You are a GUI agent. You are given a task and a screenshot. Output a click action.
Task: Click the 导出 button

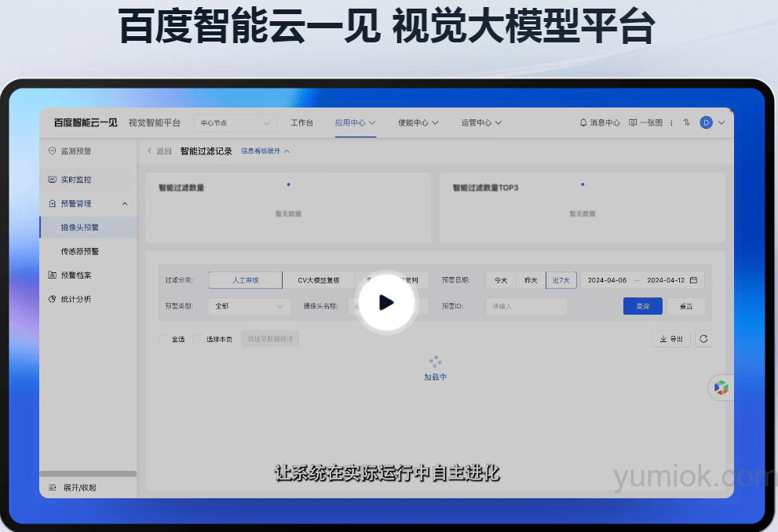[x=670, y=339]
